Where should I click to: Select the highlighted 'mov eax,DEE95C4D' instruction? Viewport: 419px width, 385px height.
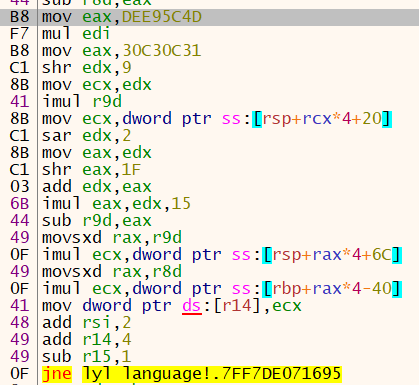(122, 17)
